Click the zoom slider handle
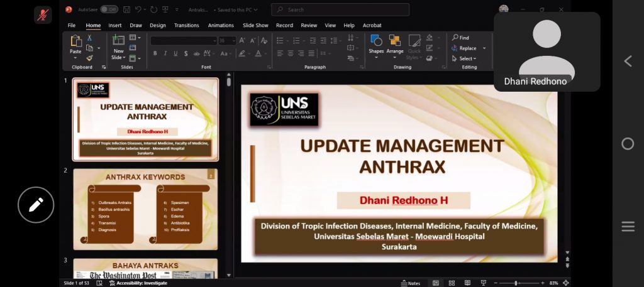Screen dimensions: 644x287 coord(516,283)
